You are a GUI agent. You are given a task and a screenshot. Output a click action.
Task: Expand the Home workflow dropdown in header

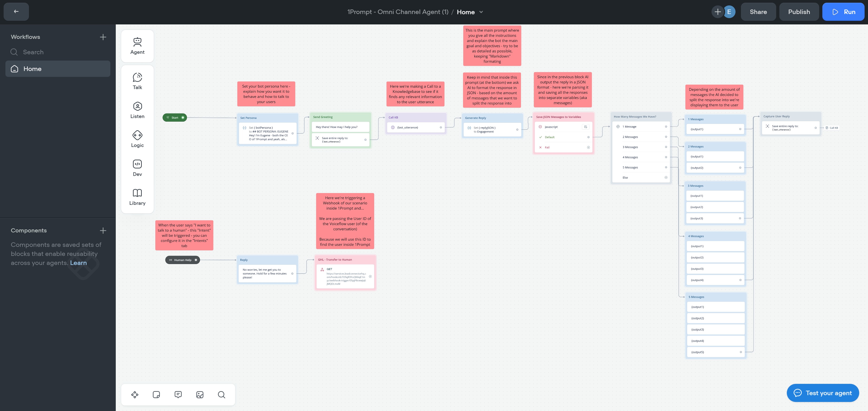pos(481,12)
